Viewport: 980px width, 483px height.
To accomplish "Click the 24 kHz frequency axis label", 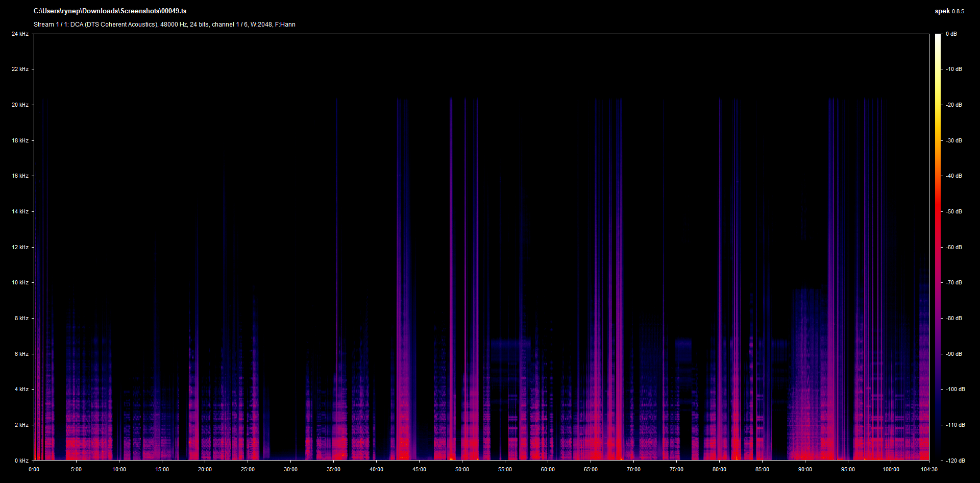I will 20,34.
